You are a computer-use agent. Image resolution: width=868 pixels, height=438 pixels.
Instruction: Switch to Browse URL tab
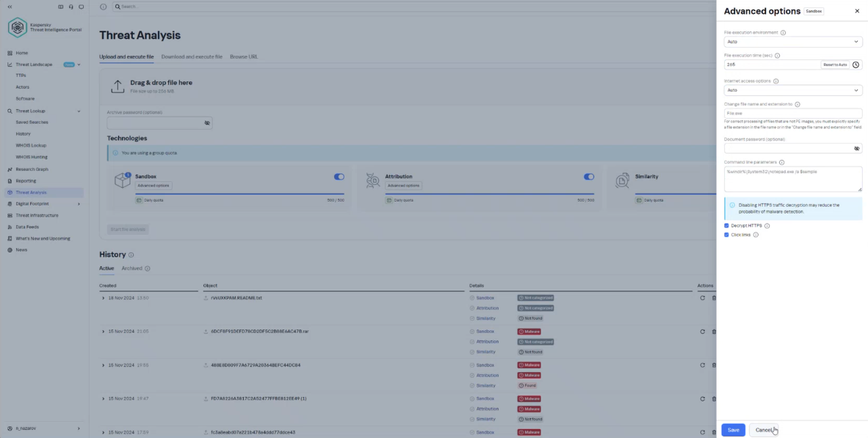(x=244, y=57)
